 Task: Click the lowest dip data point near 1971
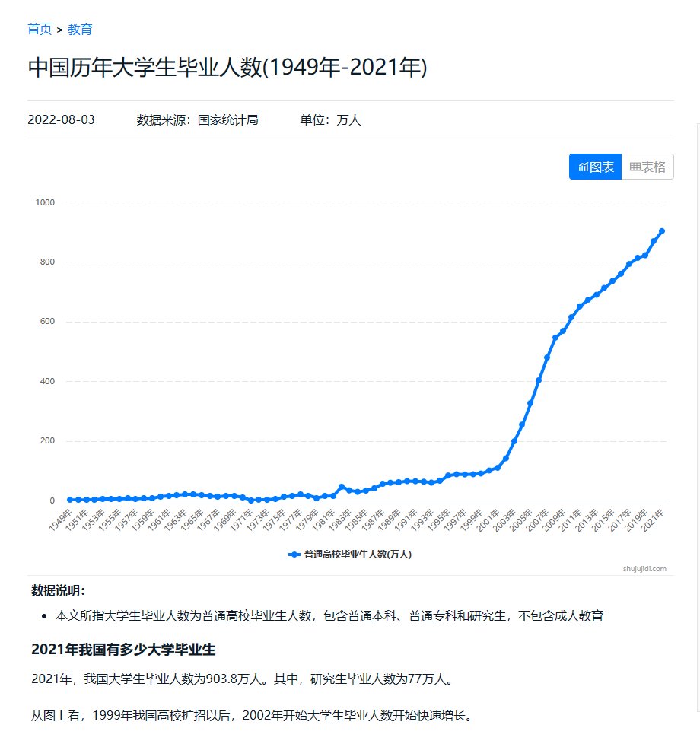click(251, 501)
